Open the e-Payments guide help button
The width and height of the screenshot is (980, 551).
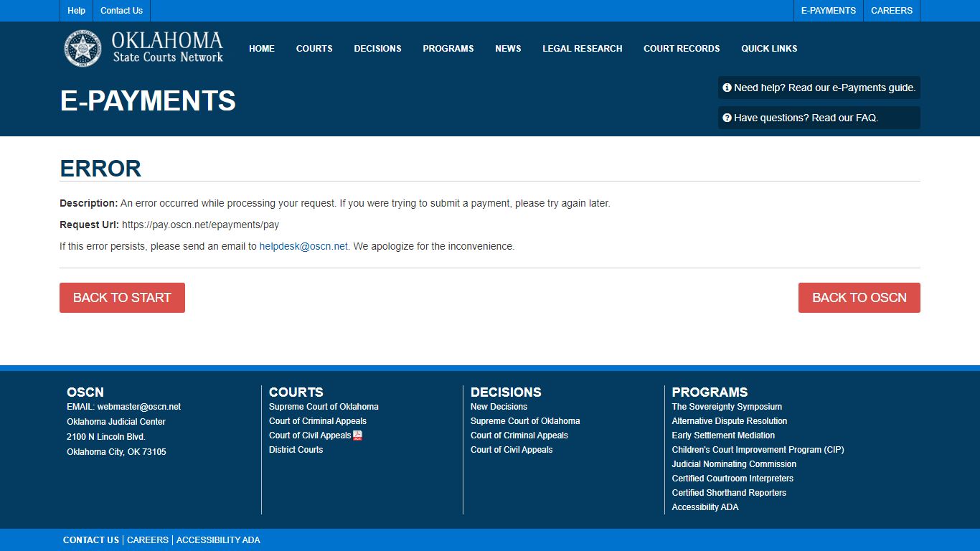pyautogui.click(x=819, y=88)
